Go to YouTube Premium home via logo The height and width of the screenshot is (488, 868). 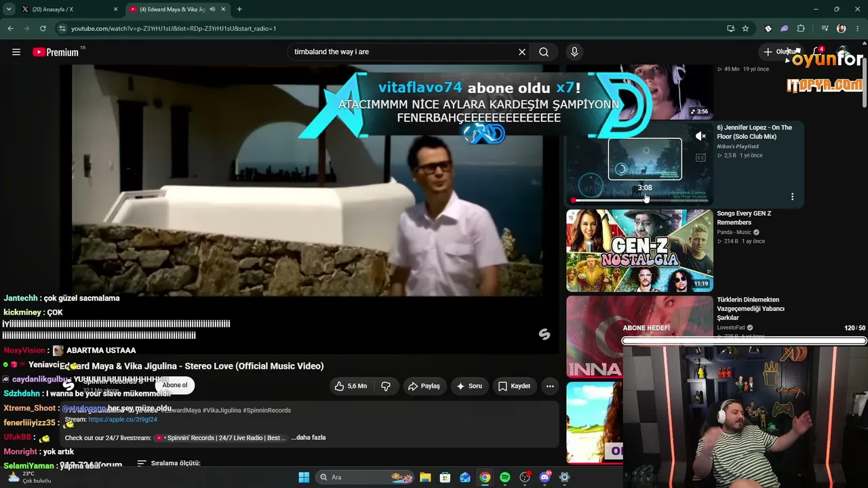(56, 52)
